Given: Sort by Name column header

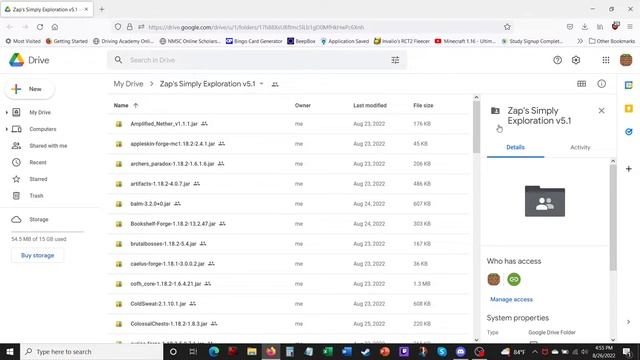Looking at the screenshot, I should pos(121,105).
